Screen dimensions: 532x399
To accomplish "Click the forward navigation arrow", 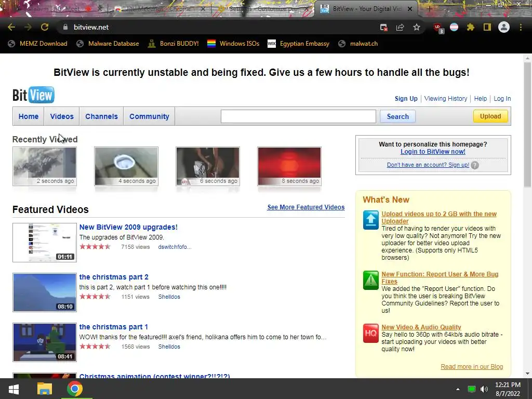I will [x=28, y=27].
